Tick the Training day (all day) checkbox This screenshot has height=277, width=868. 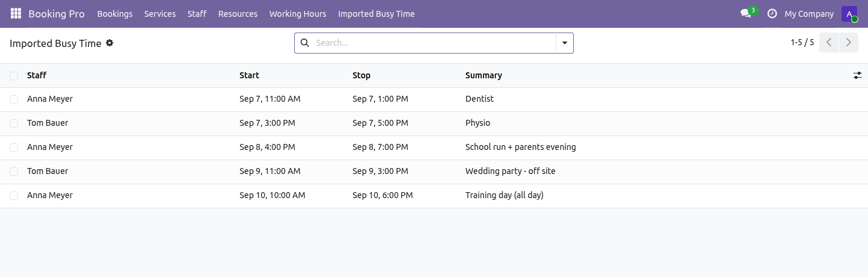pyautogui.click(x=14, y=196)
